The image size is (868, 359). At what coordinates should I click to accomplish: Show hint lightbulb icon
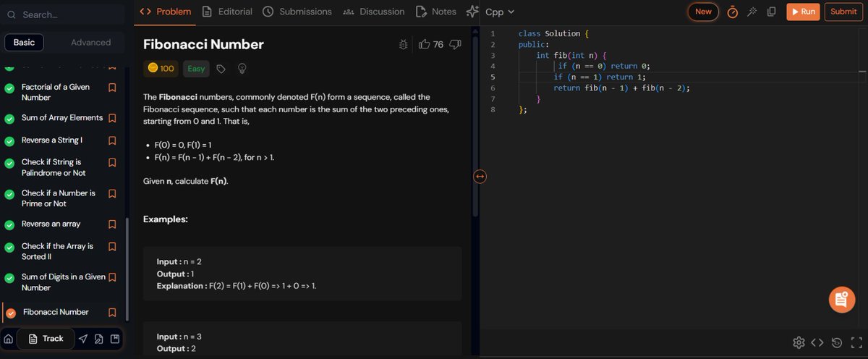[242, 69]
